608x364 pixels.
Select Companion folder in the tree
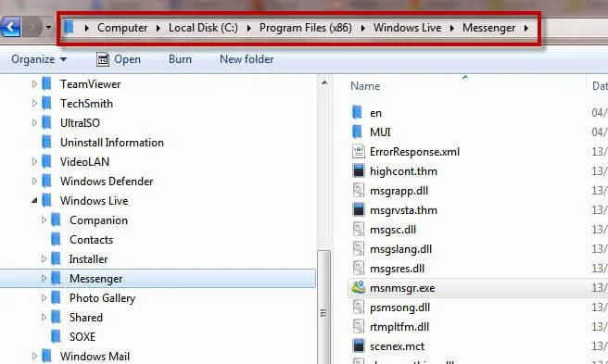tap(98, 220)
